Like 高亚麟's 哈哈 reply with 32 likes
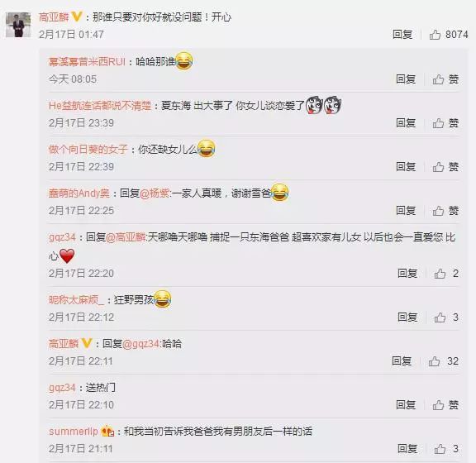This screenshot has height=463, width=476. tap(443, 361)
